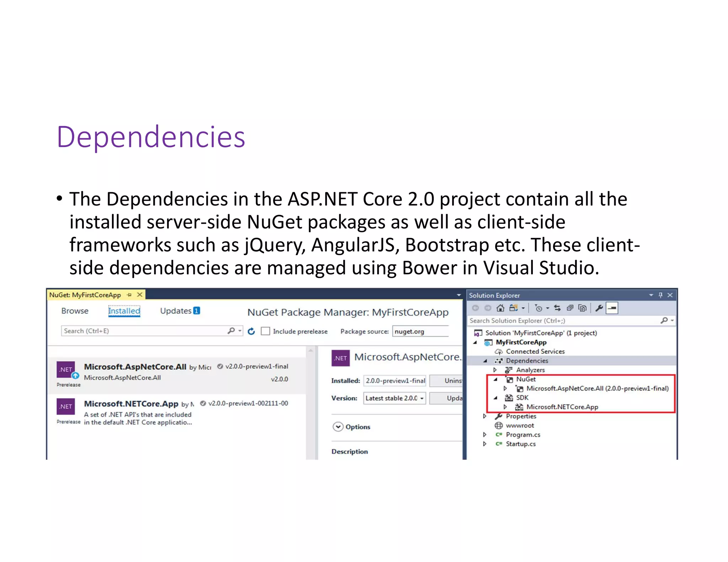Open the Solution Explorer search options dropdown arrow
This screenshot has width=728, height=562.
(672, 321)
